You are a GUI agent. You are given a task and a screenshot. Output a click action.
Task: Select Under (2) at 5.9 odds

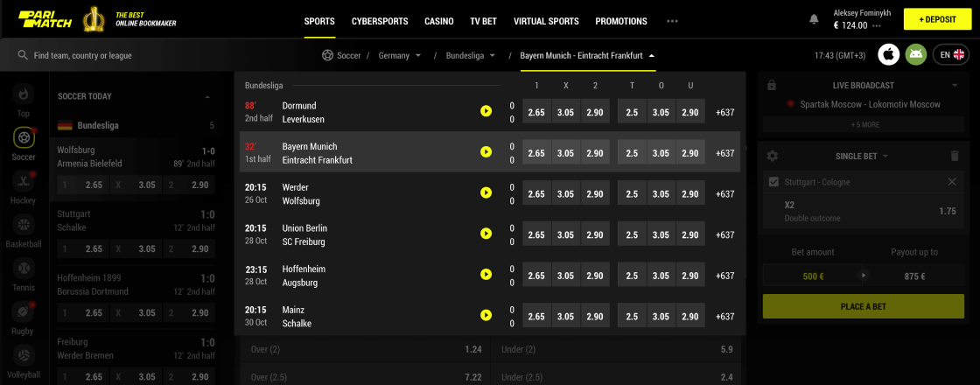pyautogui.click(x=616, y=349)
